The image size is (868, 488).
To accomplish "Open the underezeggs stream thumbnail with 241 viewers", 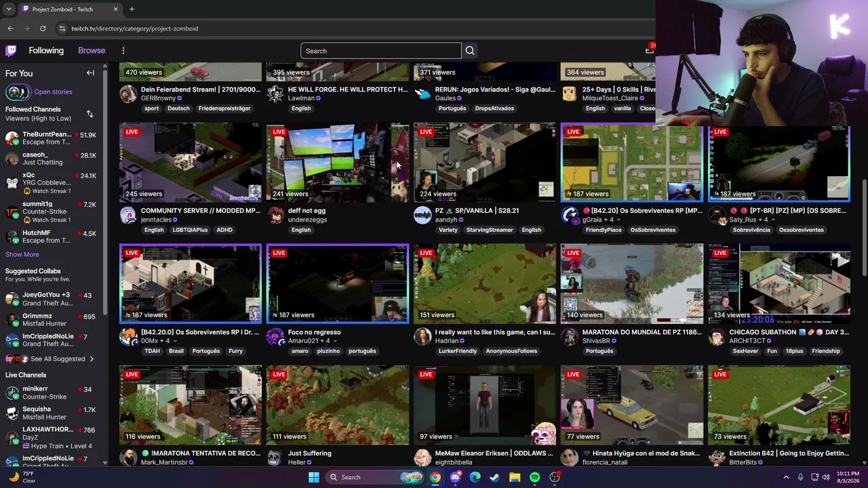I will (338, 163).
